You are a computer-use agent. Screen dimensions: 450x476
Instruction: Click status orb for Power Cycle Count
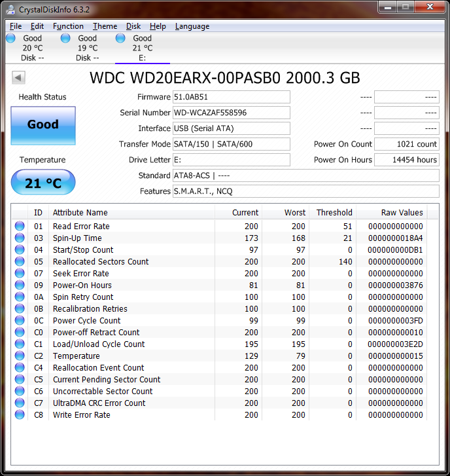click(x=20, y=321)
